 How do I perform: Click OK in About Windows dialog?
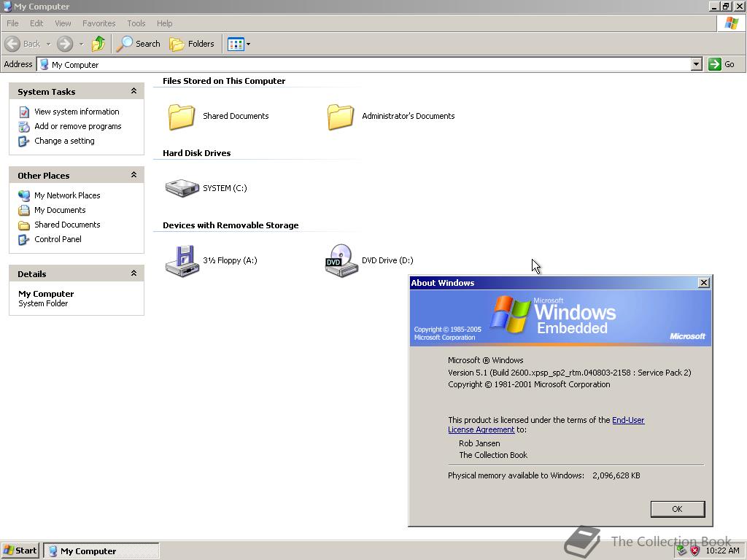(678, 509)
